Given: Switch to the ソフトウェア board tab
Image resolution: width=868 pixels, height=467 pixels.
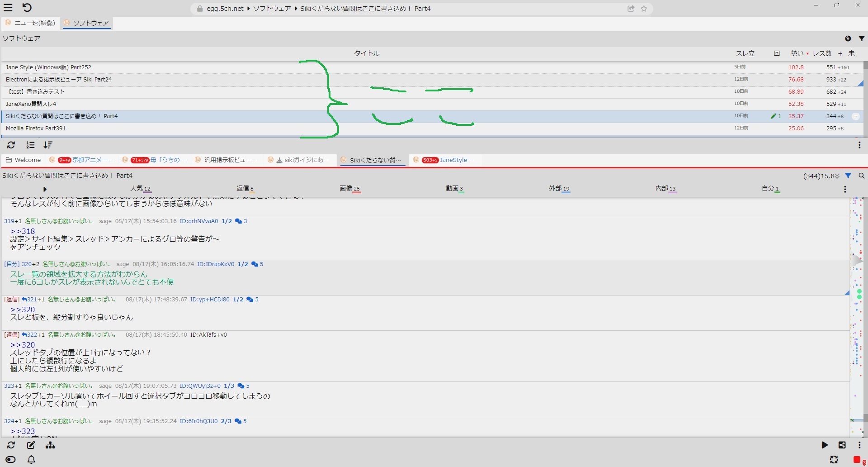Looking at the screenshot, I should pos(87,23).
